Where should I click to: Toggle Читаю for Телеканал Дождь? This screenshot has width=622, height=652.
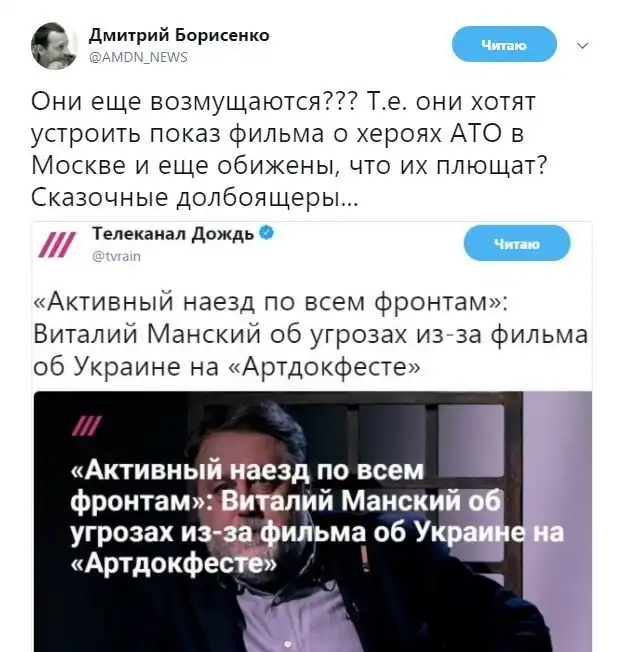[x=517, y=243]
